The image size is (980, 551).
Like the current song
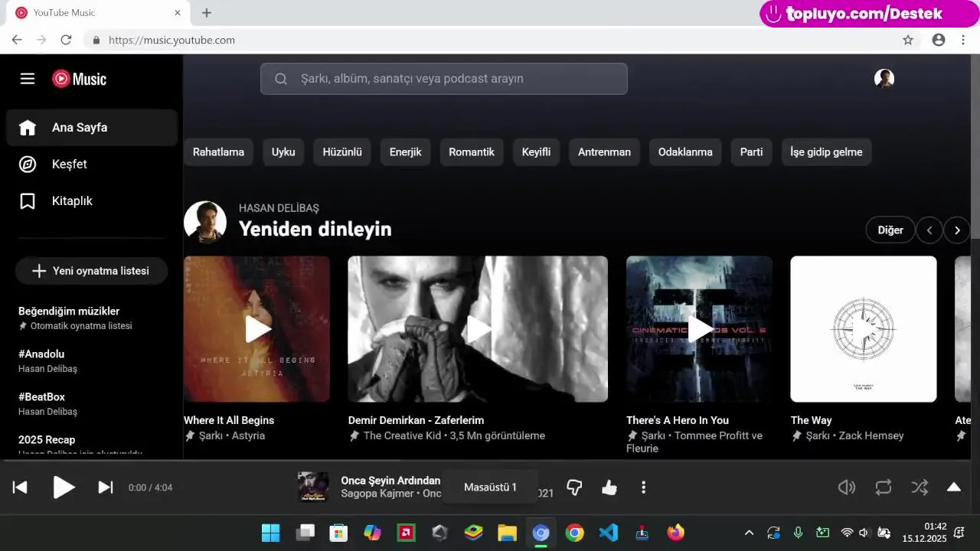[609, 487]
